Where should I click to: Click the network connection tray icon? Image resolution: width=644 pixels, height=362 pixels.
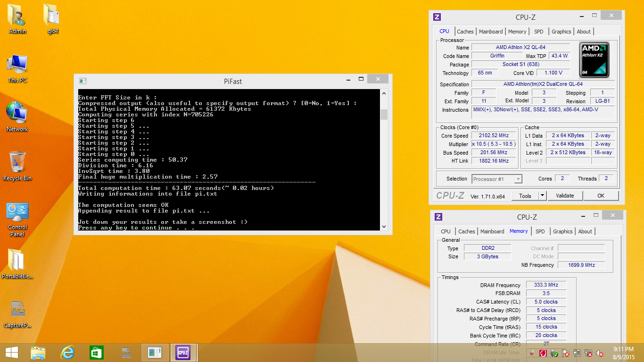(x=589, y=353)
